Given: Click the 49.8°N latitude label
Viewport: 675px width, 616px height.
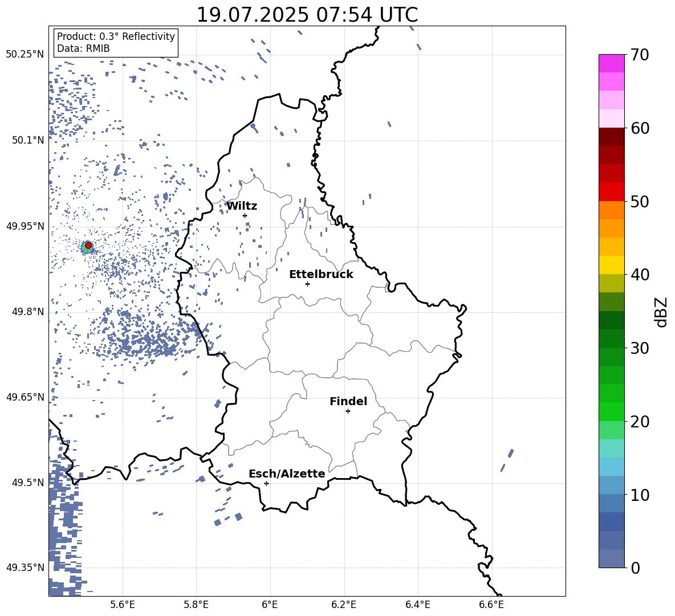Looking at the screenshot, I should tap(28, 312).
